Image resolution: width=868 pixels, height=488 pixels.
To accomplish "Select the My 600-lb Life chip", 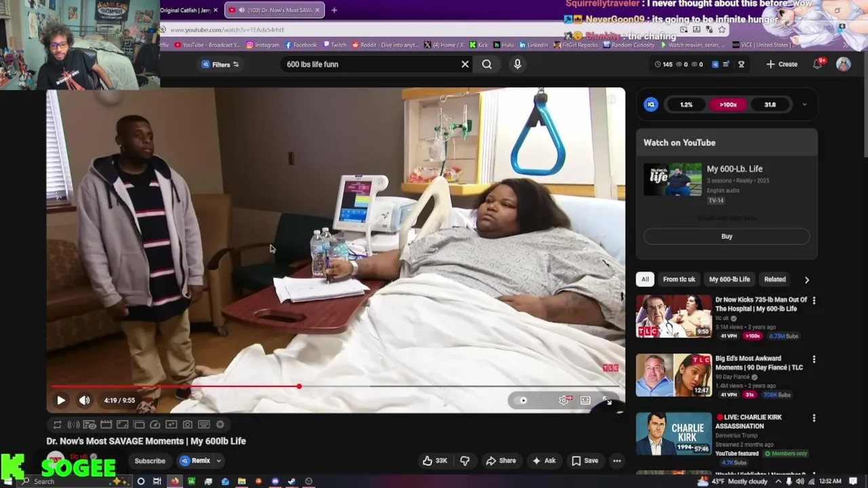I will coord(730,279).
